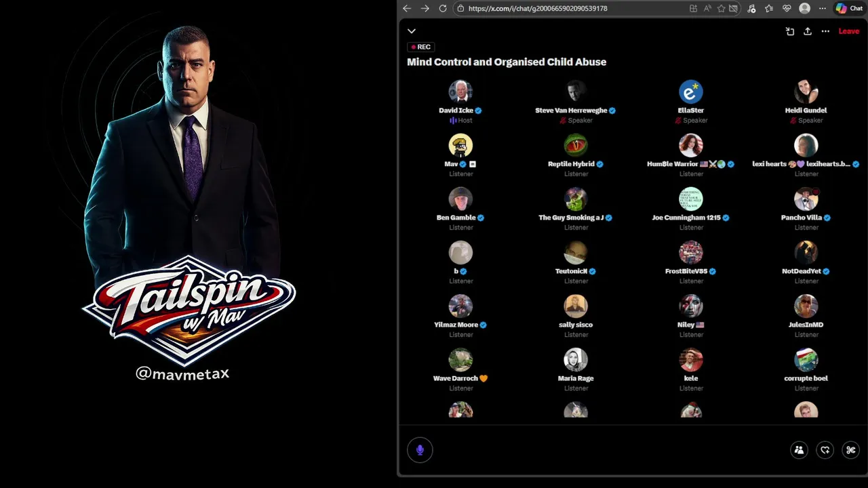This screenshot has height=488, width=868.
Task: Leave the Space
Action: 849,31
